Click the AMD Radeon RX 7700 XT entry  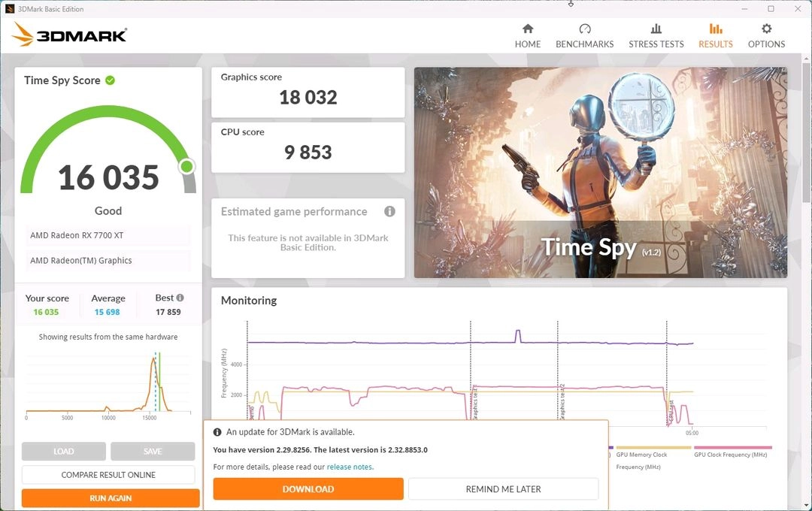point(108,235)
